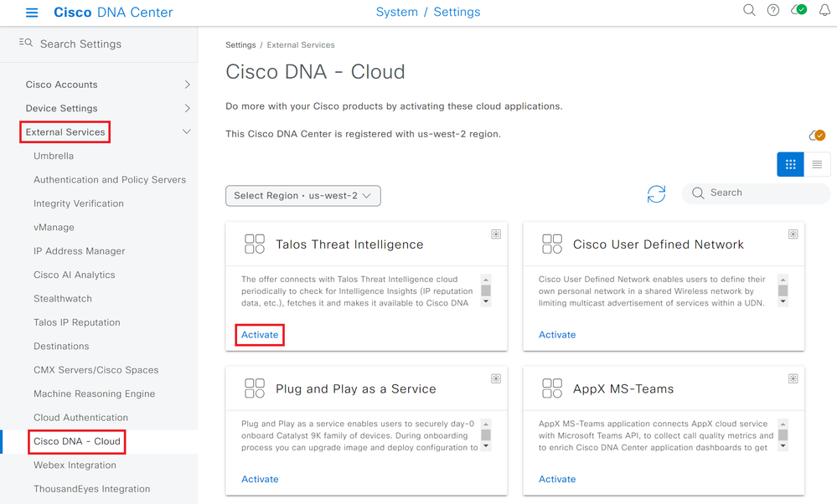
Task: Click the cloud status icon in header
Action: (x=798, y=10)
